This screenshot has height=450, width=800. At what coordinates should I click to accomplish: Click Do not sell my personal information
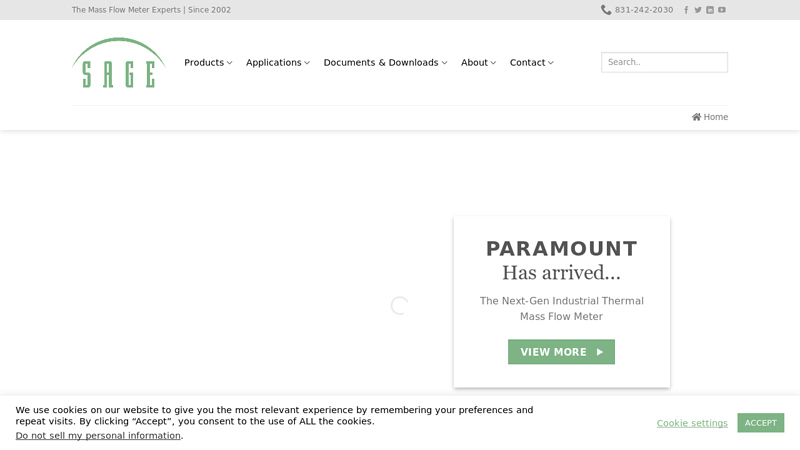pyautogui.click(x=98, y=436)
